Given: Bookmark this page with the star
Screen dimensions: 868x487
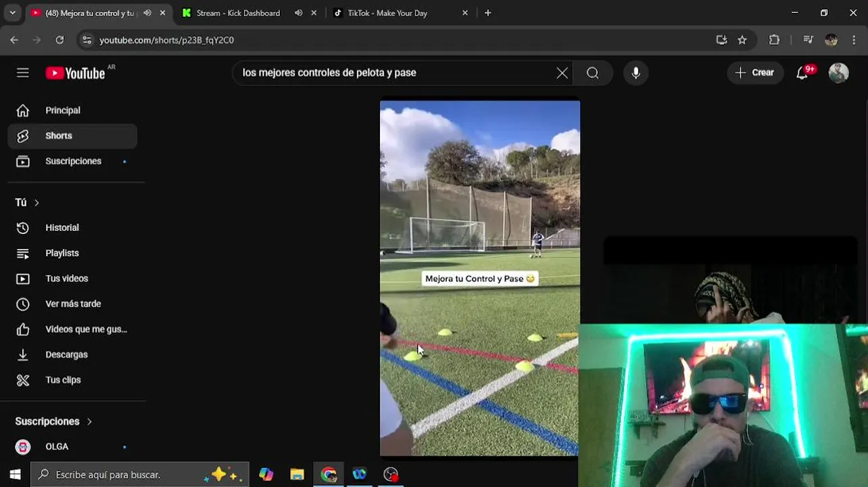Looking at the screenshot, I should point(742,40).
